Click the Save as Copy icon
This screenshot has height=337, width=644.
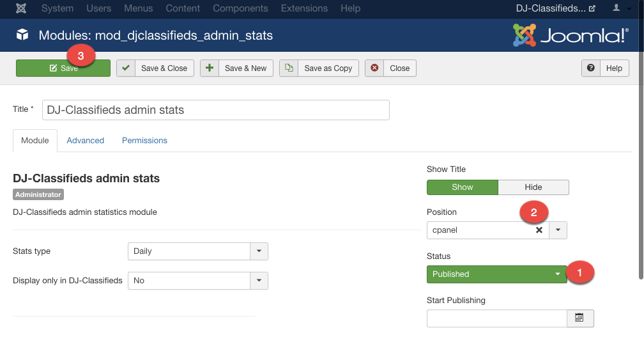click(289, 68)
